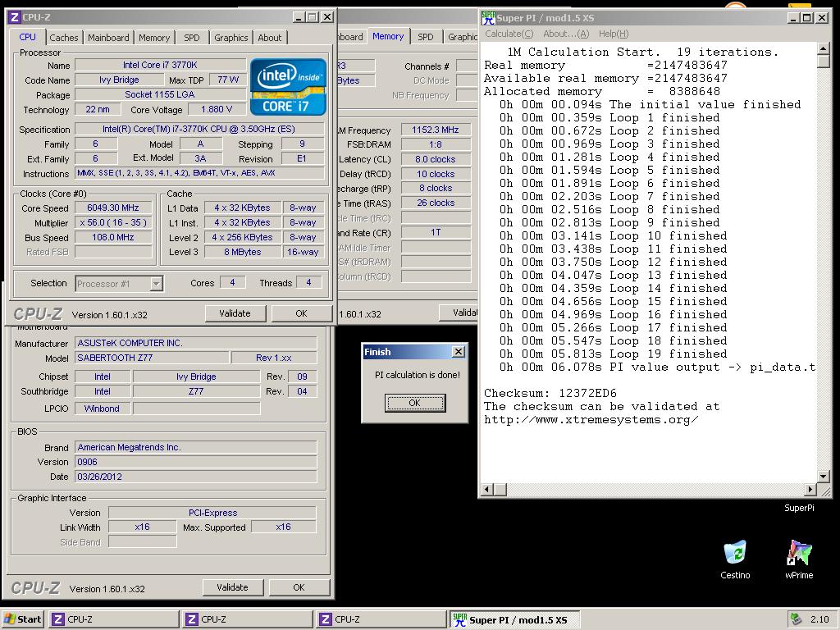Close the Finish dialog
This screenshot has height=630, width=840.
coord(458,352)
